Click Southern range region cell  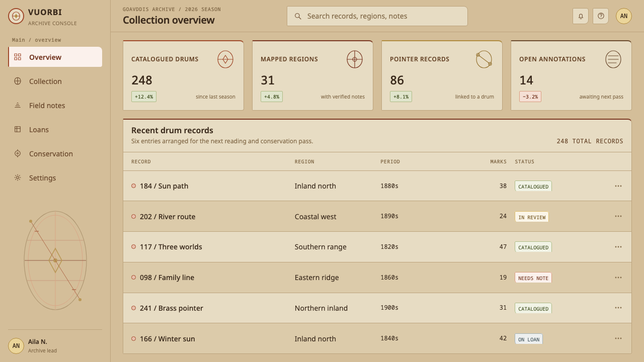320,247
